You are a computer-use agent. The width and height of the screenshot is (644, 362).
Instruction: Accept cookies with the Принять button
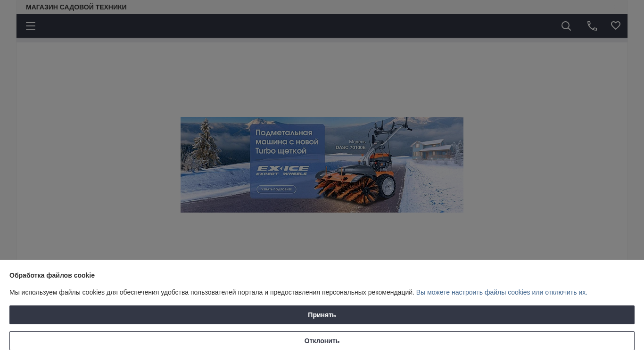tap(322, 315)
